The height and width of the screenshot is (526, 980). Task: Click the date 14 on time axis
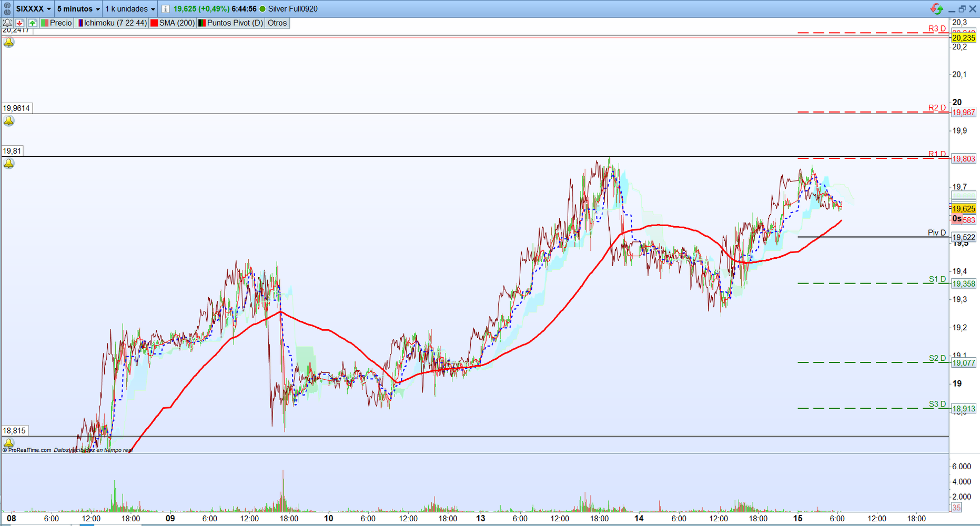click(x=639, y=518)
